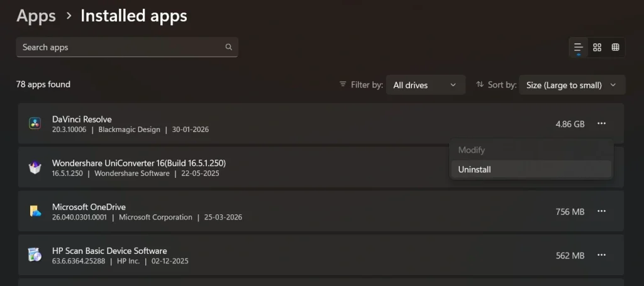Click the 756 MB size value
Screen dimensions: 644x286
(x=570, y=212)
